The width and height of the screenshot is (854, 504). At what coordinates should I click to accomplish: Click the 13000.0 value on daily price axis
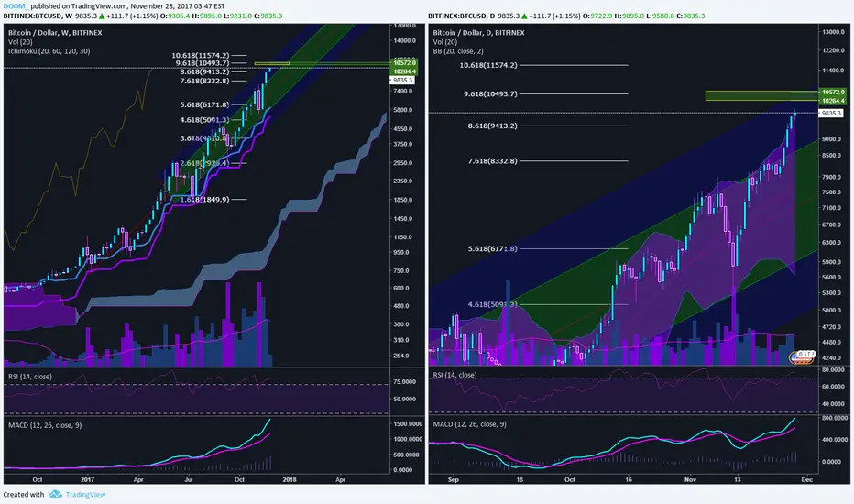point(833,32)
